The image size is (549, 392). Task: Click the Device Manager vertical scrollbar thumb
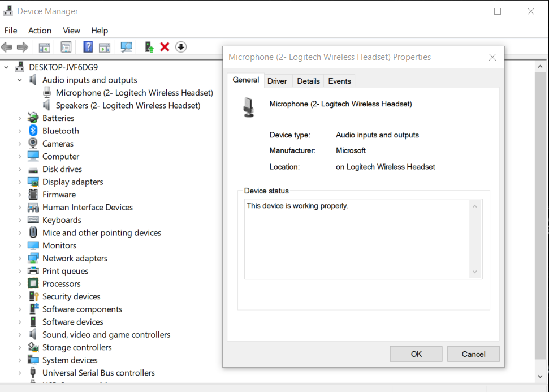541,216
